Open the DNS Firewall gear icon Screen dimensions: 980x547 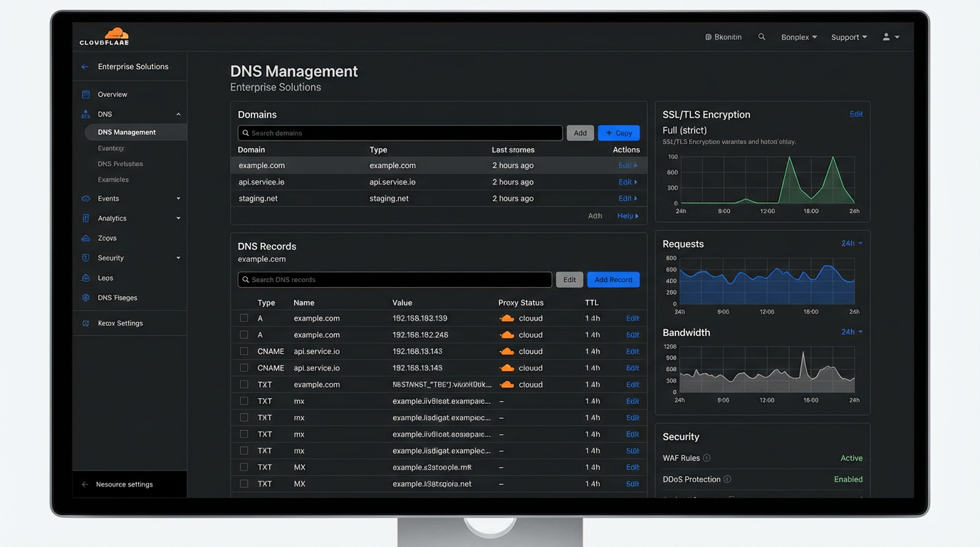click(x=85, y=298)
